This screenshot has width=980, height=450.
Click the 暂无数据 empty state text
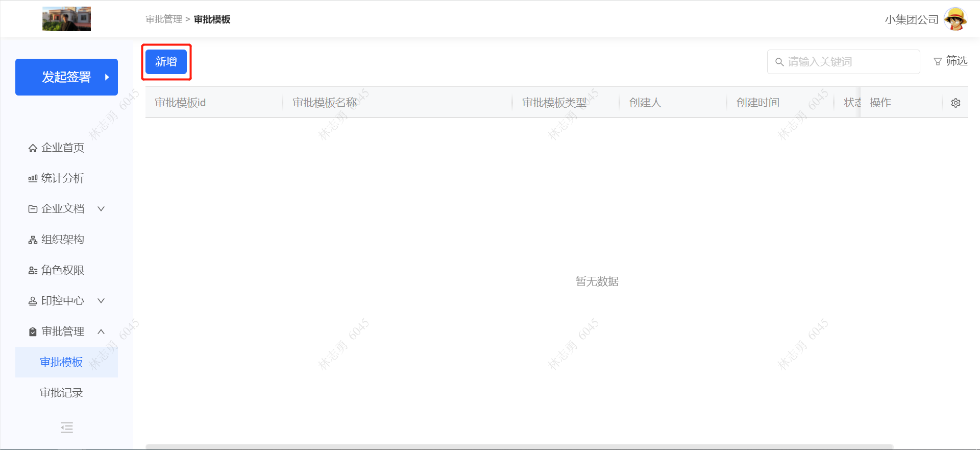tap(597, 281)
